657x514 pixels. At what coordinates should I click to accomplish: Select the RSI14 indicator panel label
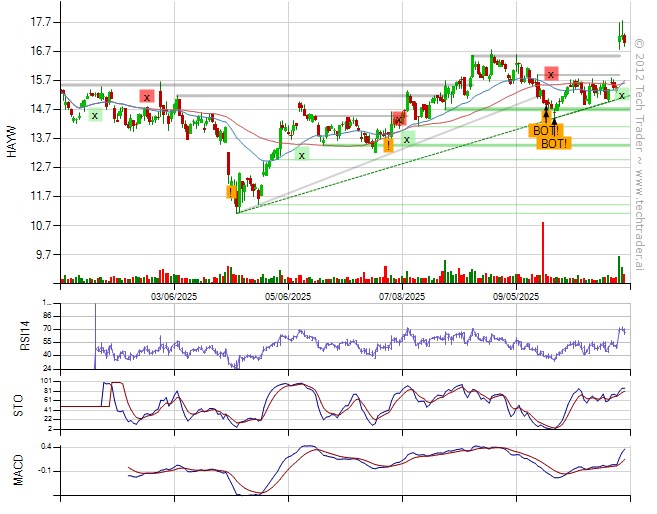click(x=13, y=335)
